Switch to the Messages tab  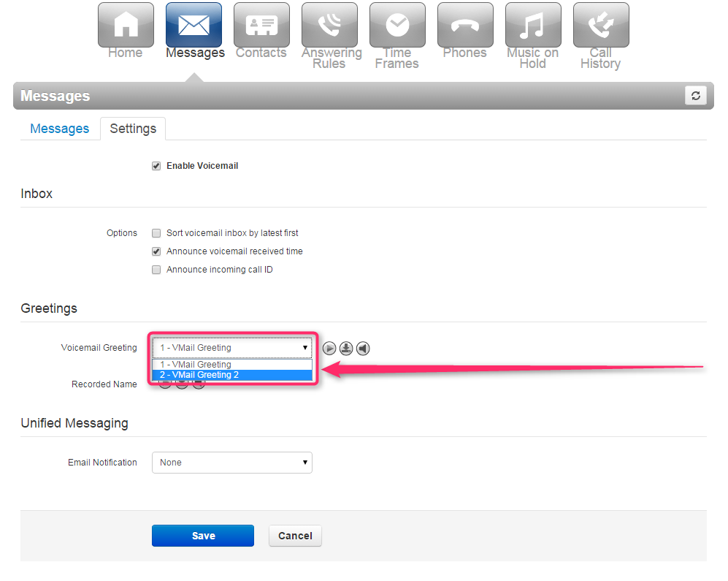(59, 128)
